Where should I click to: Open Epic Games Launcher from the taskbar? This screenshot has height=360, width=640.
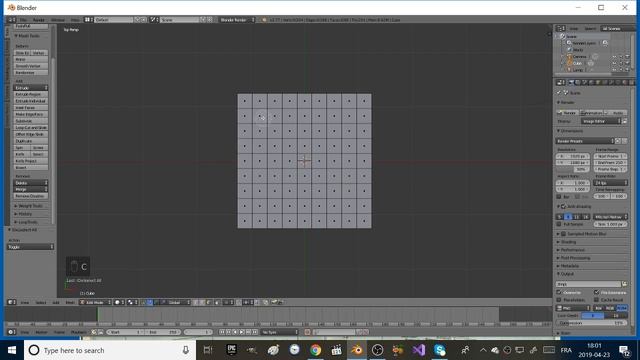click(x=232, y=350)
